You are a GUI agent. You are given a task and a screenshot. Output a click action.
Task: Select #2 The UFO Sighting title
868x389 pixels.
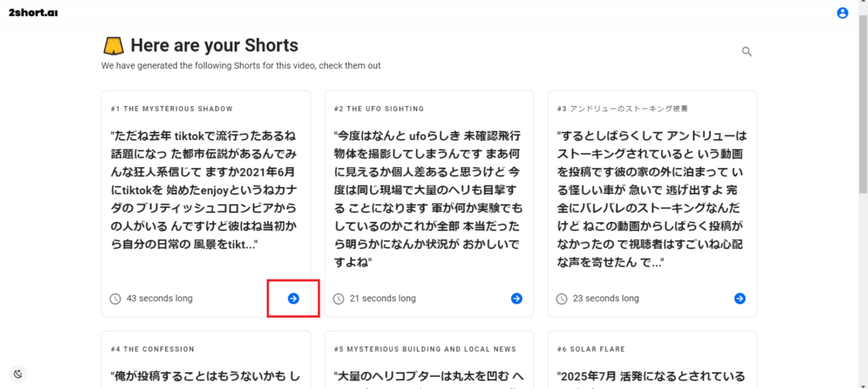point(379,109)
